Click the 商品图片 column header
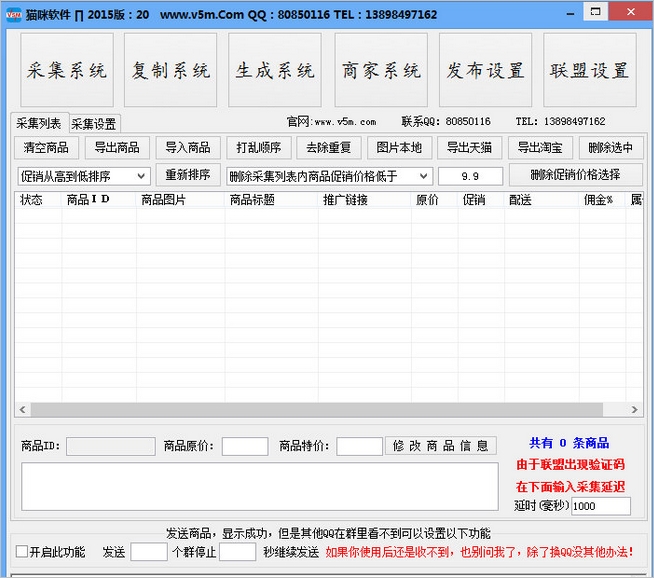The image size is (654, 578). [x=180, y=200]
